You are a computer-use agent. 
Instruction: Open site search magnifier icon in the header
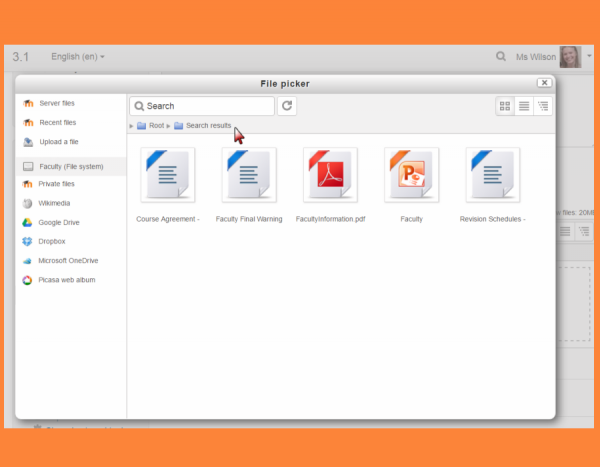click(501, 57)
